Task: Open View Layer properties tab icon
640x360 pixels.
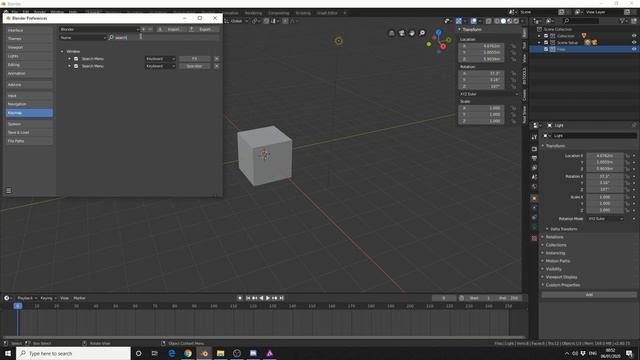Action: [x=534, y=168]
